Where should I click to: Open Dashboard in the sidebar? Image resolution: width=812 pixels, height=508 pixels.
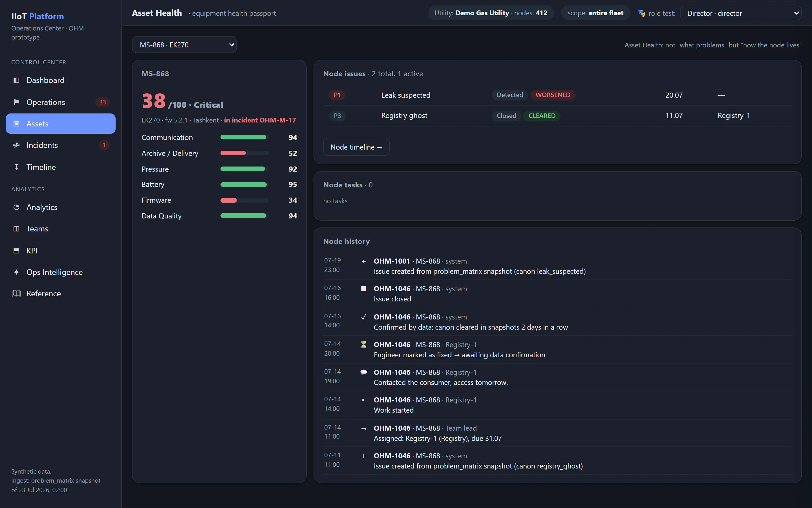tap(60, 80)
